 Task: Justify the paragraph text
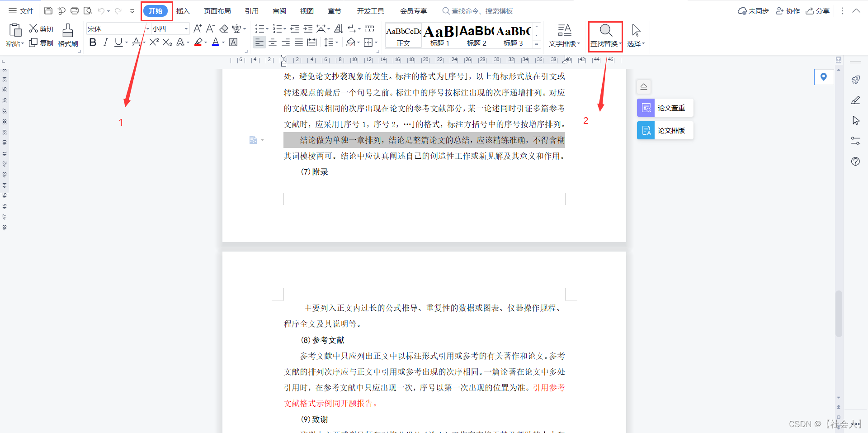click(299, 43)
